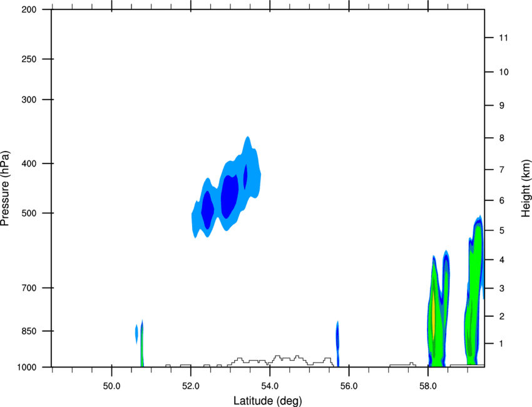Click the 700 pressure tick label
Screen dimensions: 532x407
29,288
